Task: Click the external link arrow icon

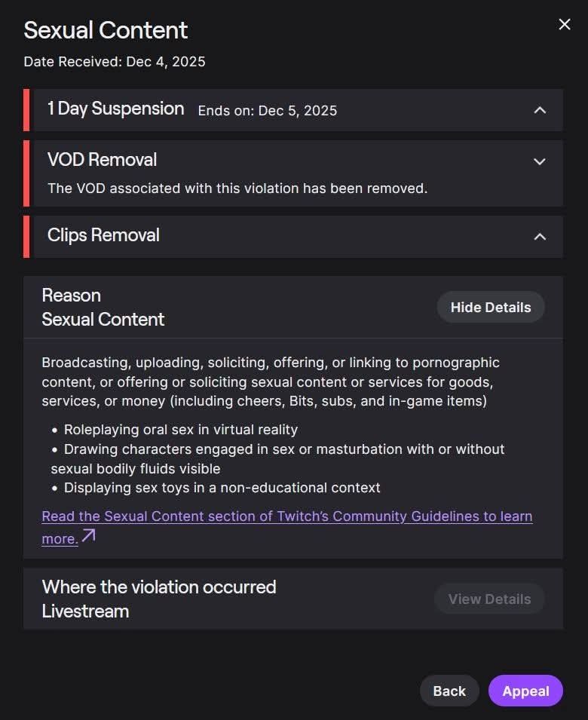Action: 89,536
